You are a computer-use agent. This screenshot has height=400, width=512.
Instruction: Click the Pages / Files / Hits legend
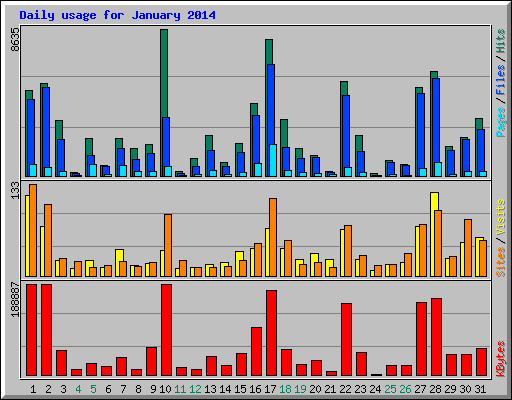pos(501,83)
